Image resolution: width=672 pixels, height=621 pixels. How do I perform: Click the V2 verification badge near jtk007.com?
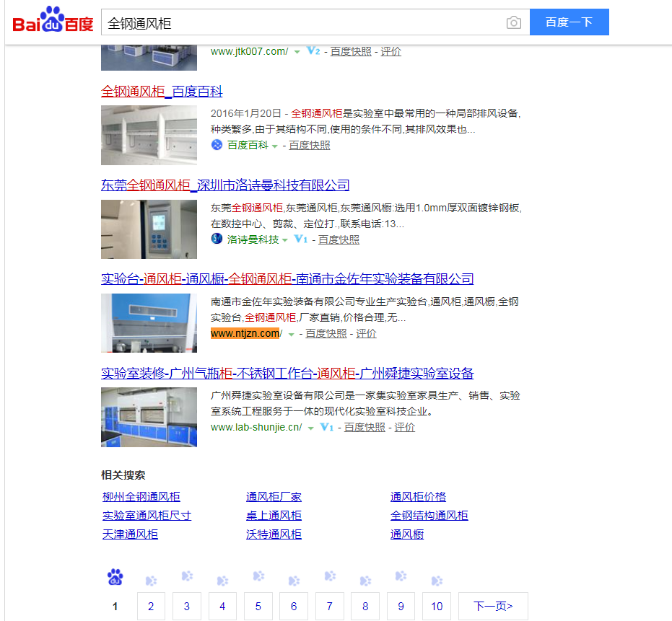[x=314, y=51]
